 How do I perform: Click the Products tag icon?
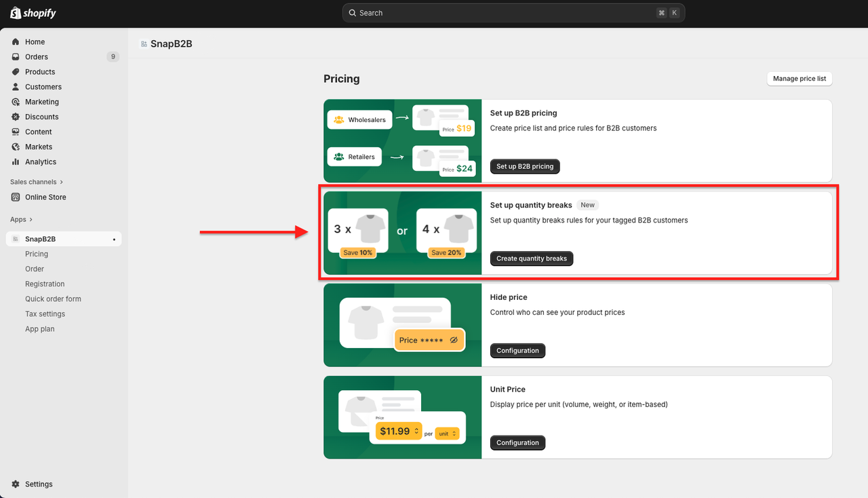click(x=16, y=72)
